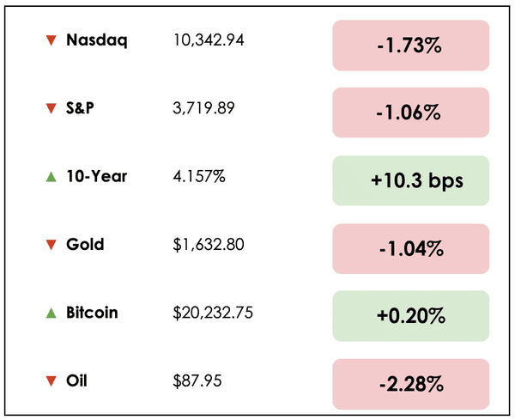
Task: Click the red down arrow beside S&P
Action: pyautogui.click(x=51, y=108)
